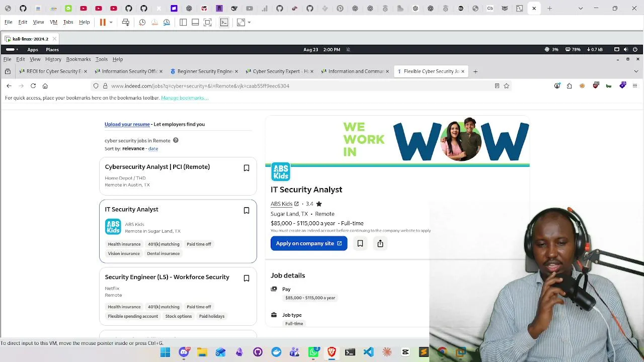This screenshot has width=644, height=362.
Task: Open File Explorer from the Windows taskbar
Action: [x=202, y=352]
